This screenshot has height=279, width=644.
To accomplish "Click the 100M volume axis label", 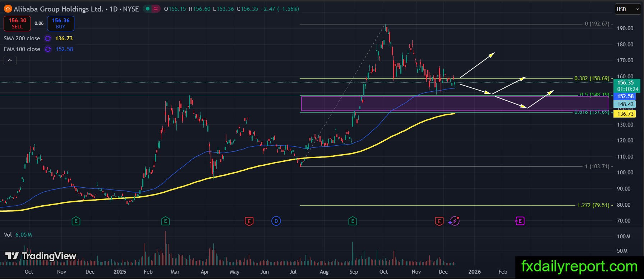I will coord(624,237).
